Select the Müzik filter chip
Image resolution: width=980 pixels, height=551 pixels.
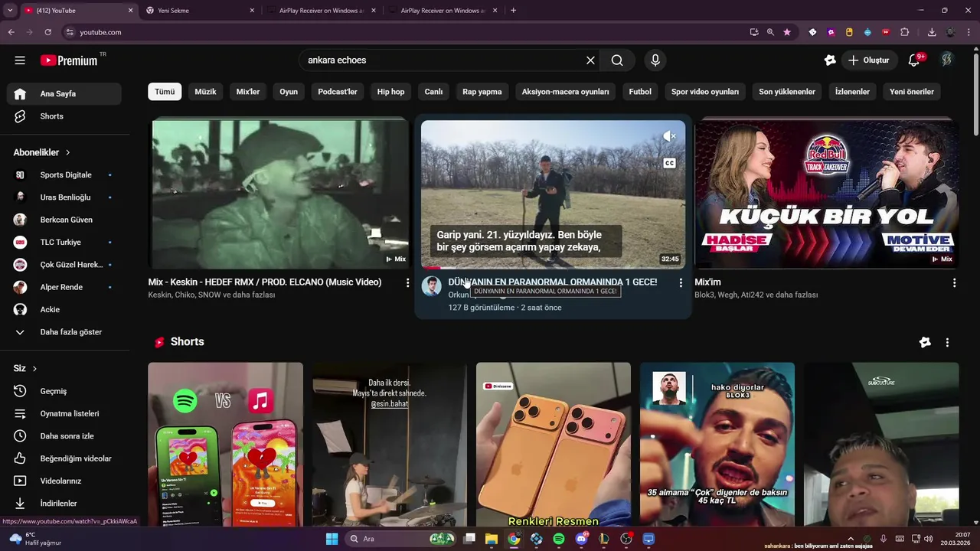[205, 92]
